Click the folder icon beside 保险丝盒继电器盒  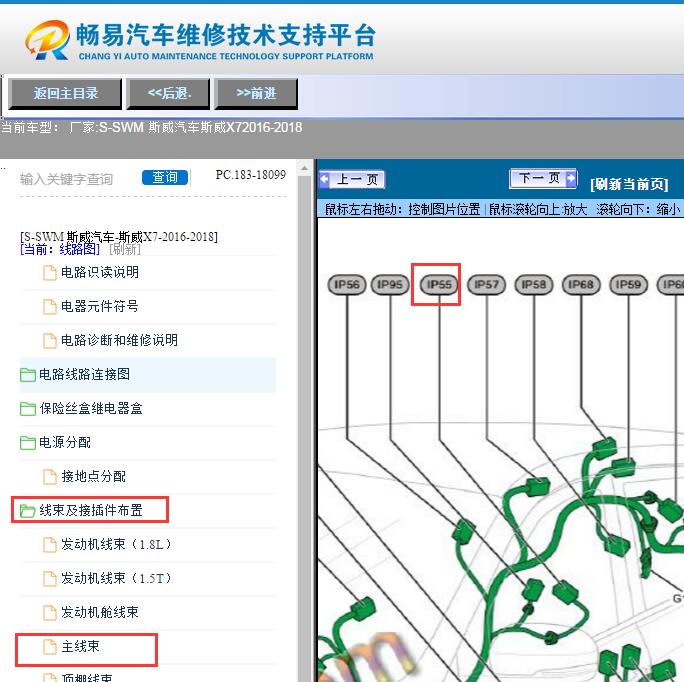click(x=28, y=409)
